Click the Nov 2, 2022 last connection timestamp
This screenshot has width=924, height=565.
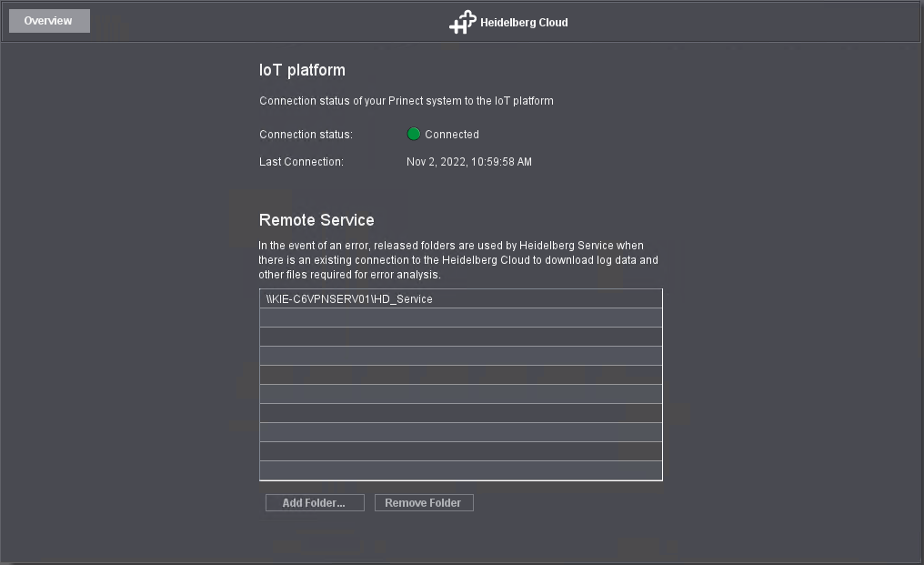point(468,162)
